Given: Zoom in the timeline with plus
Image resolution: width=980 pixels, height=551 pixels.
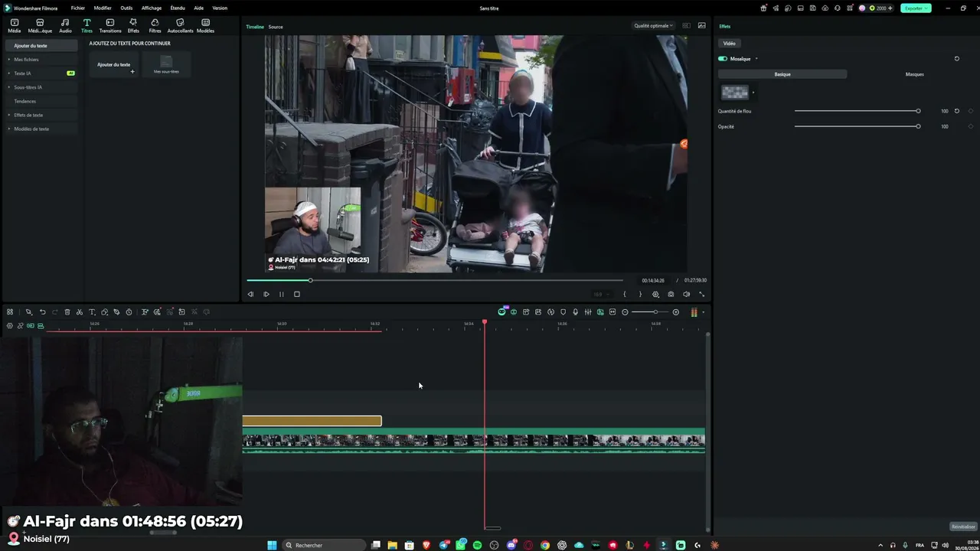Looking at the screenshot, I should coord(675,312).
